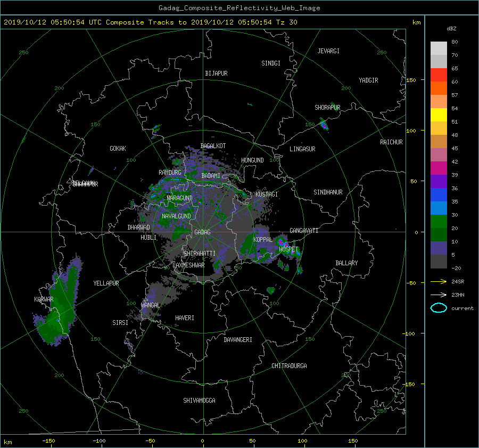Click the DHARWAD label
The image size is (479, 448).
[x=138, y=227]
